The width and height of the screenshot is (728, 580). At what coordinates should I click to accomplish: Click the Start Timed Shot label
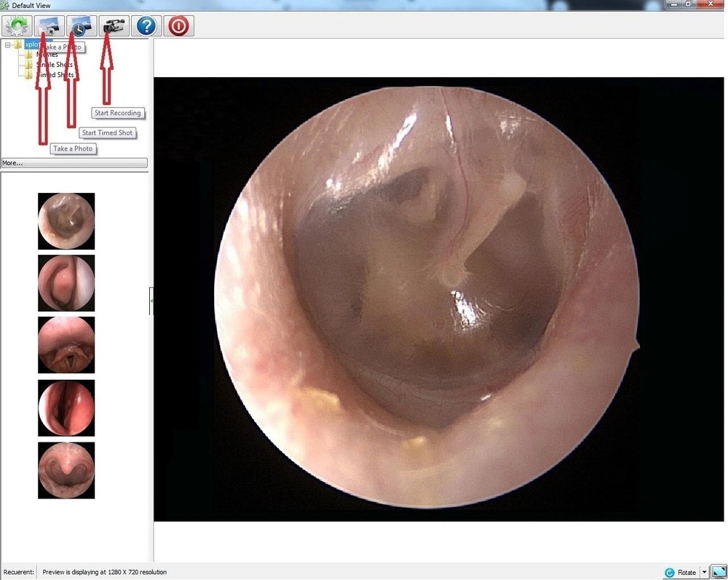pos(107,132)
